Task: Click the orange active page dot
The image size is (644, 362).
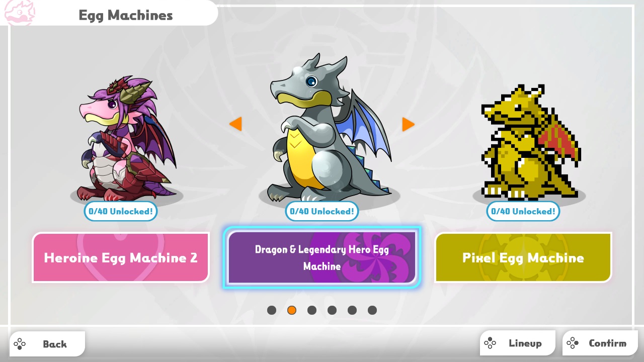Action: 292,310
